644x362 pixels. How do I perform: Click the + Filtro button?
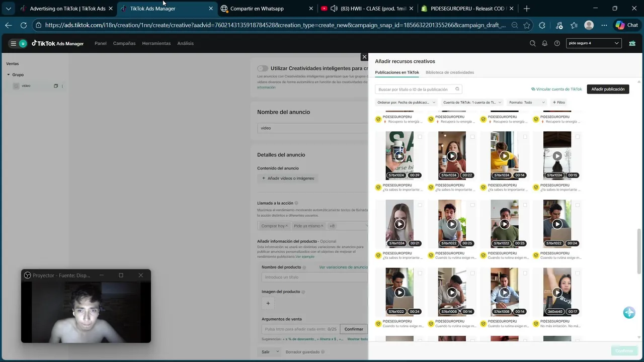point(559,102)
